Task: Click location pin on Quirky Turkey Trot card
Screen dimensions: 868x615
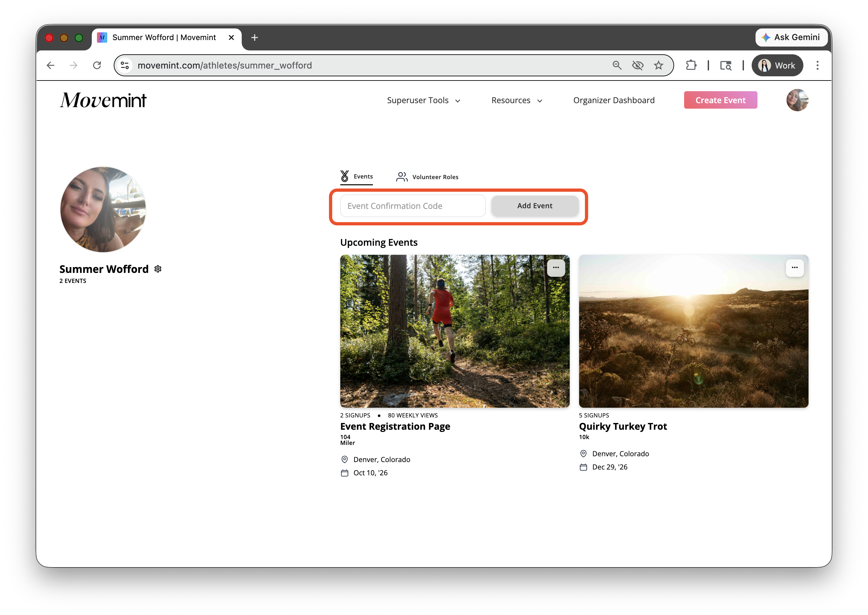Action: (583, 454)
